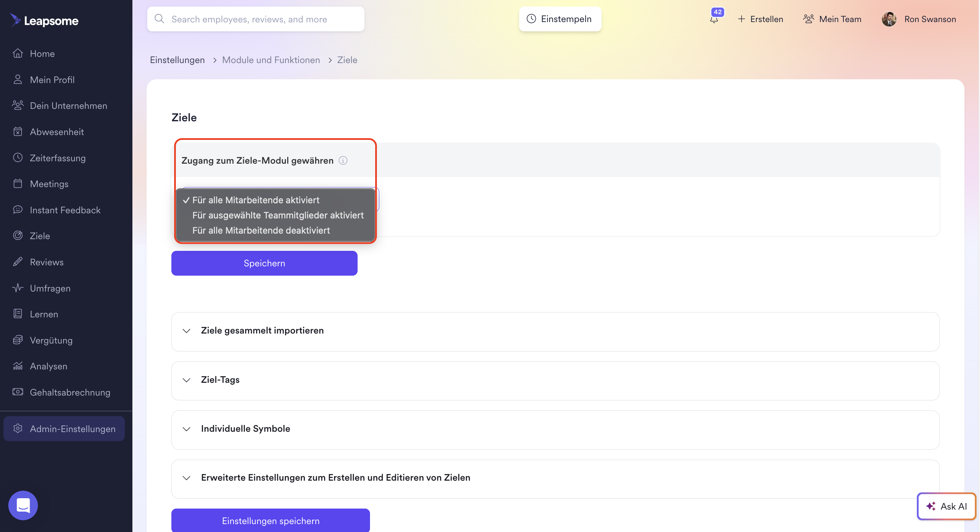Click the Umfragen pulse icon
Image resolution: width=980 pixels, height=532 pixels.
coord(18,288)
